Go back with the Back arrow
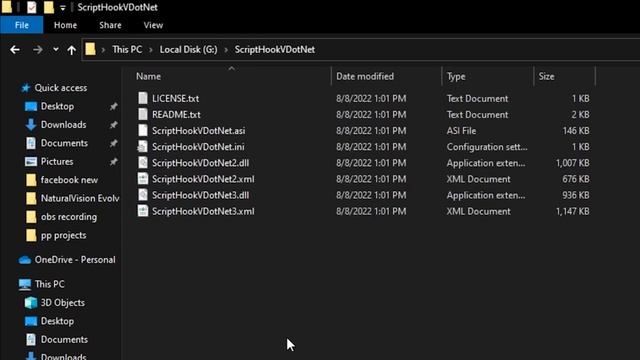The image size is (640, 360). coord(15,50)
